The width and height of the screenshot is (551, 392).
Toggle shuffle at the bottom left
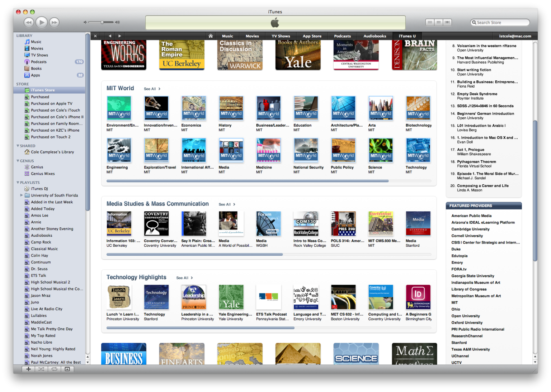pyautogui.click(x=41, y=369)
